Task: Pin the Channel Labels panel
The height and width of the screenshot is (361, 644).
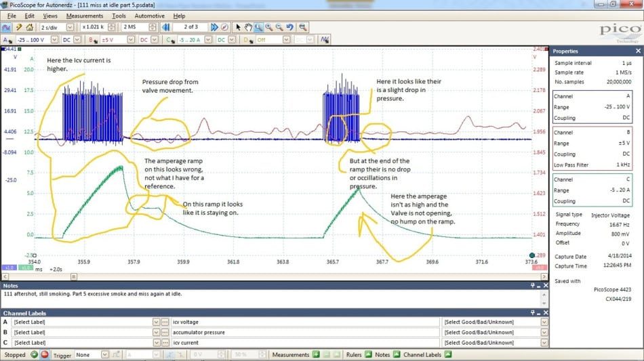Action: coord(533,313)
